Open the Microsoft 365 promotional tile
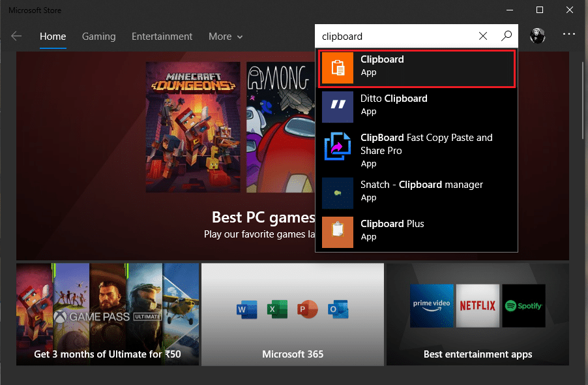Viewport: 588px width, 385px height. click(x=292, y=314)
